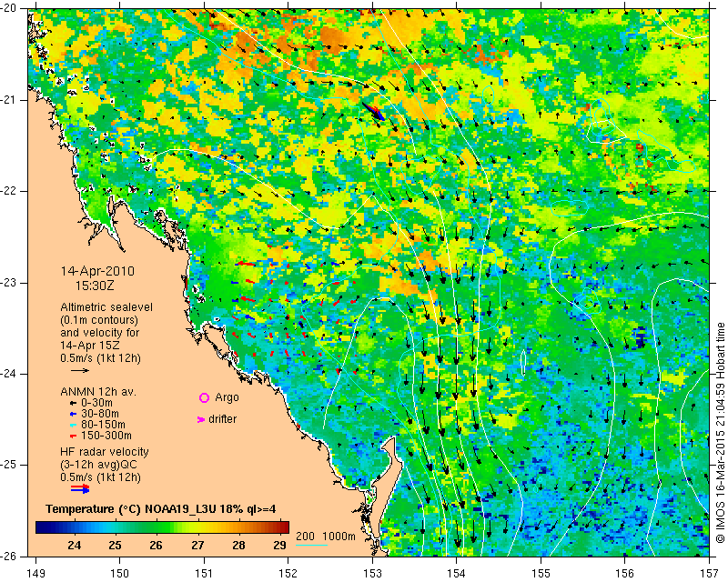Viewport: 728px width, 582px height.
Task: Click the longitude axis label 149
Action: coord(35,574)
